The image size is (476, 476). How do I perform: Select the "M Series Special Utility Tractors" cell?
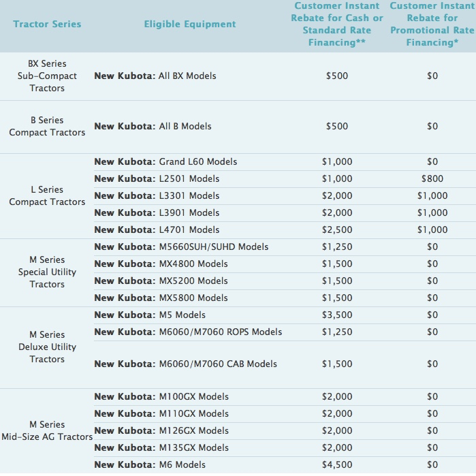click(x=47, y=272)
